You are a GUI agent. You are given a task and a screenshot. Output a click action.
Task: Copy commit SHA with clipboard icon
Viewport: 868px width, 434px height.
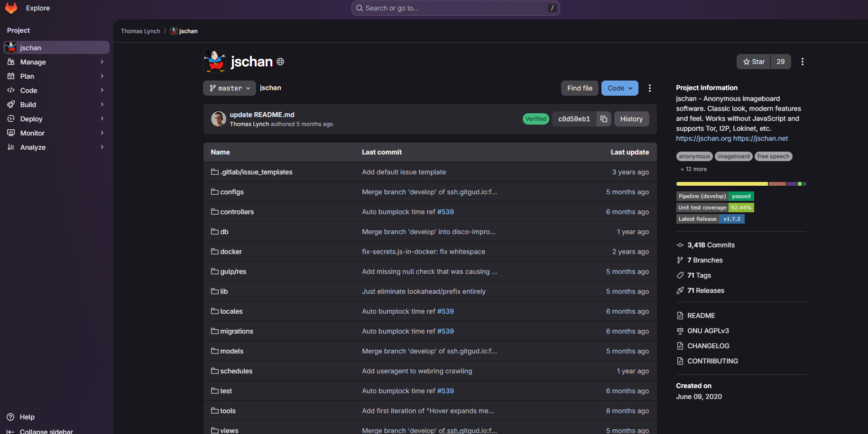603,119
